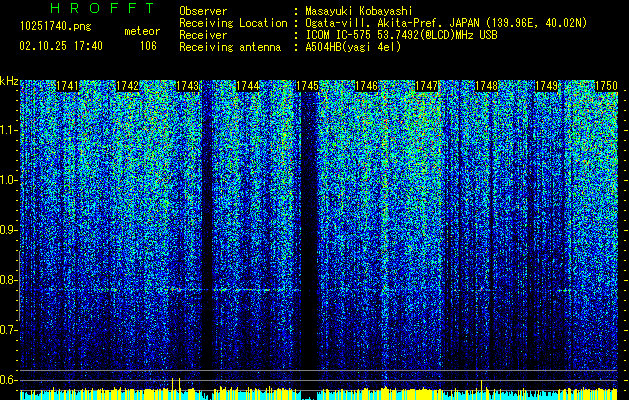Click the meteor count value 106

coord(148,46)
